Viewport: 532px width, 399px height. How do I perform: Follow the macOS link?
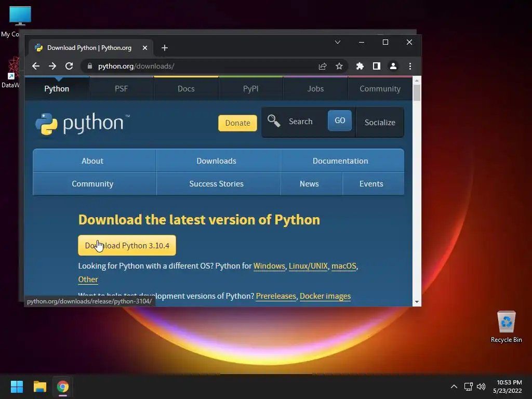[344, 266]
